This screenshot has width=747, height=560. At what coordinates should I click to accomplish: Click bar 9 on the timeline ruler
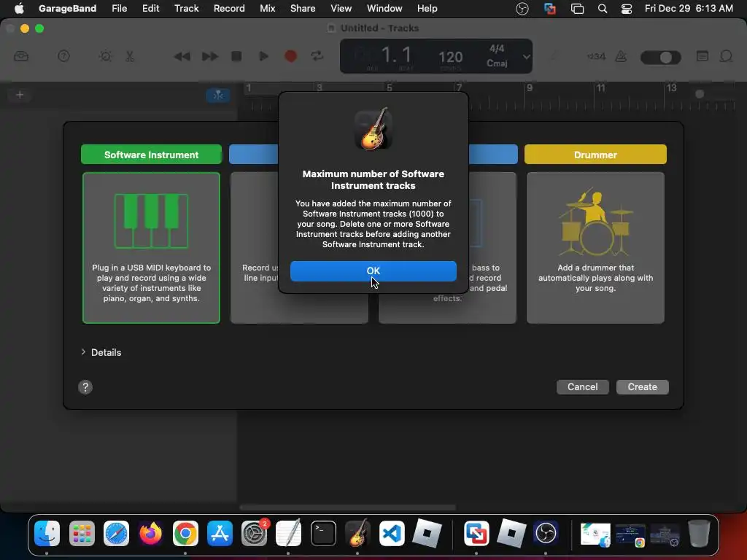[x=530, y=87]
